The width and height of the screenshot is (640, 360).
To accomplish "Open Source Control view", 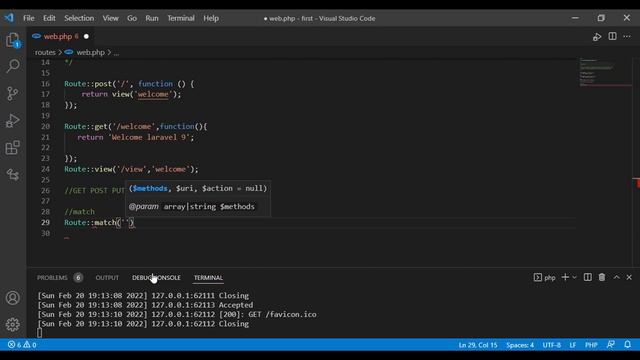I will (x=13, y=93).
